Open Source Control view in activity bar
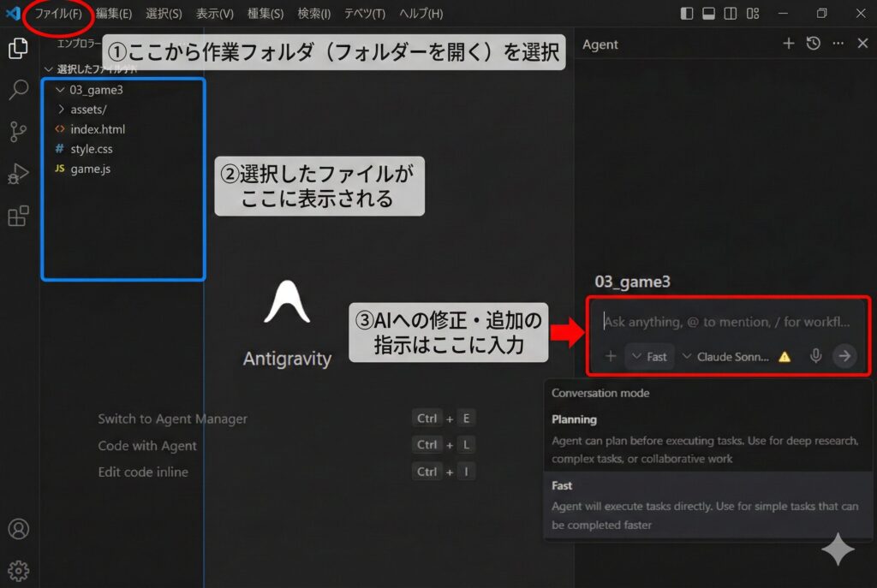 tap(18, 132)
